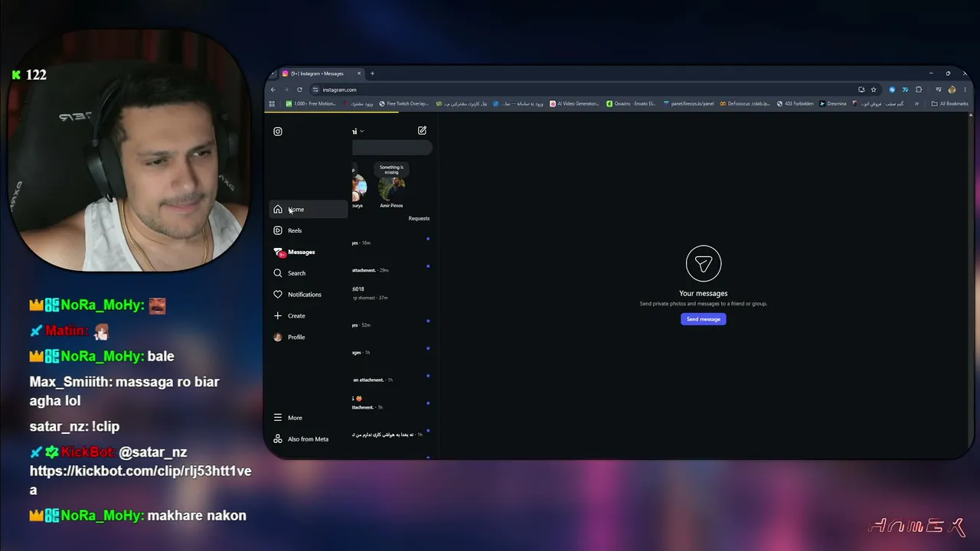980x551 pixels.
Task: Open the Requests link
Action: tap(419, 218)
